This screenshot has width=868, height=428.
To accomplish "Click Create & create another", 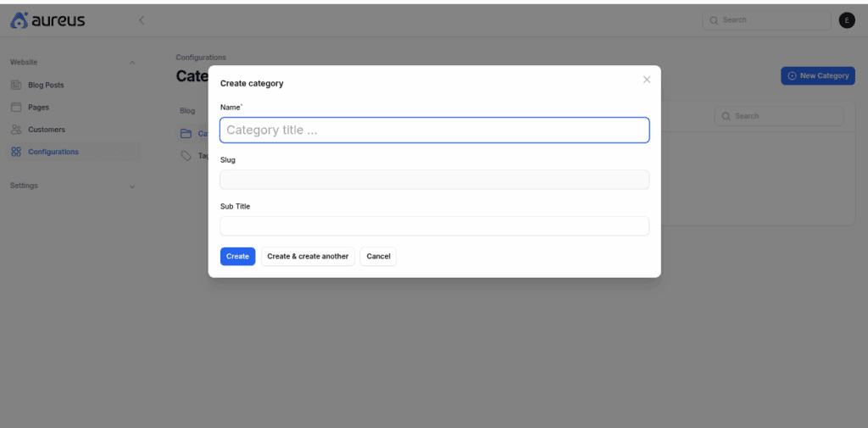I will [308, 256].
